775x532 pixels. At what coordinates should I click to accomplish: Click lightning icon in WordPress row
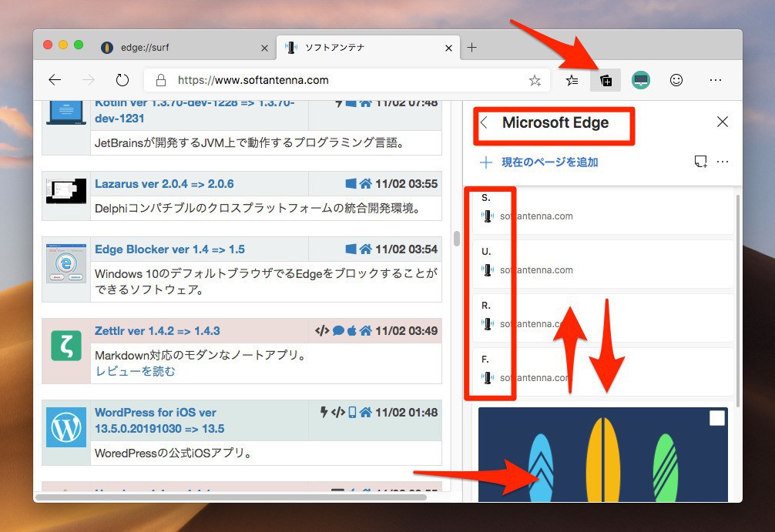coord(324,412)
